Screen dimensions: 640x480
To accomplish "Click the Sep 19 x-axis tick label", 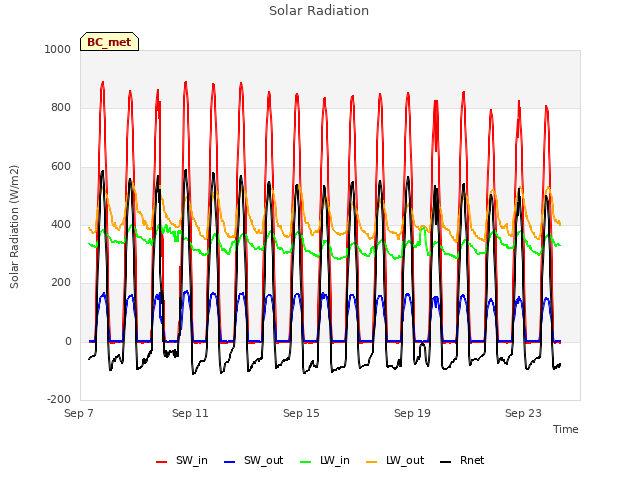I will tap(412, 413).
